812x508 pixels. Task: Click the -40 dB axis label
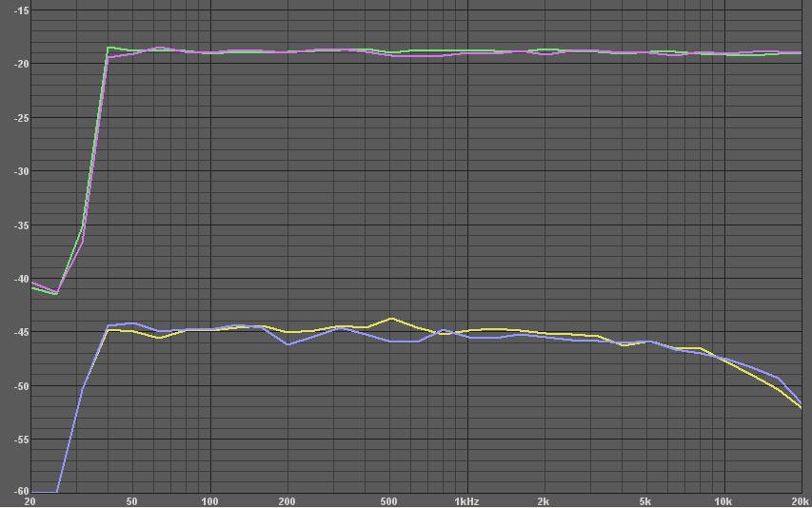point(21,279)
